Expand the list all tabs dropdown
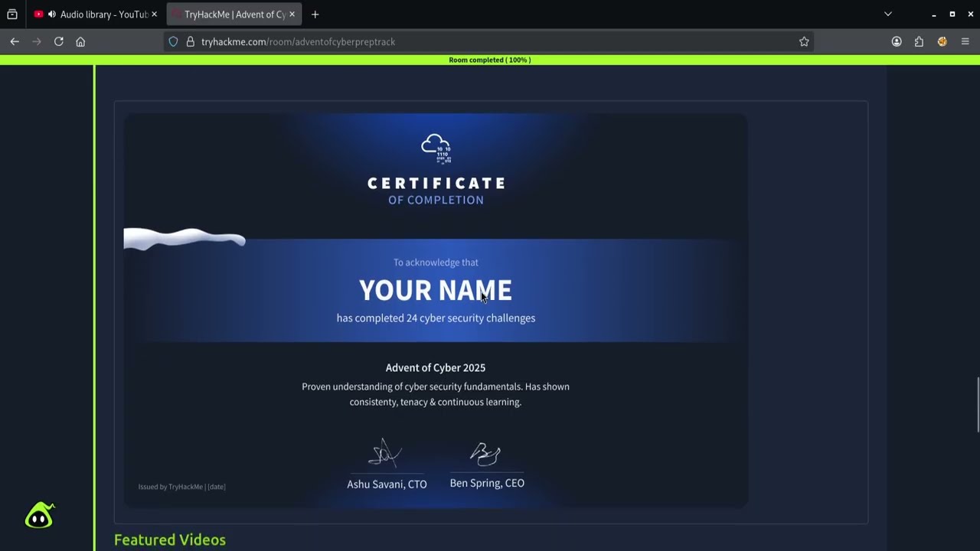 tap(888, 15)
